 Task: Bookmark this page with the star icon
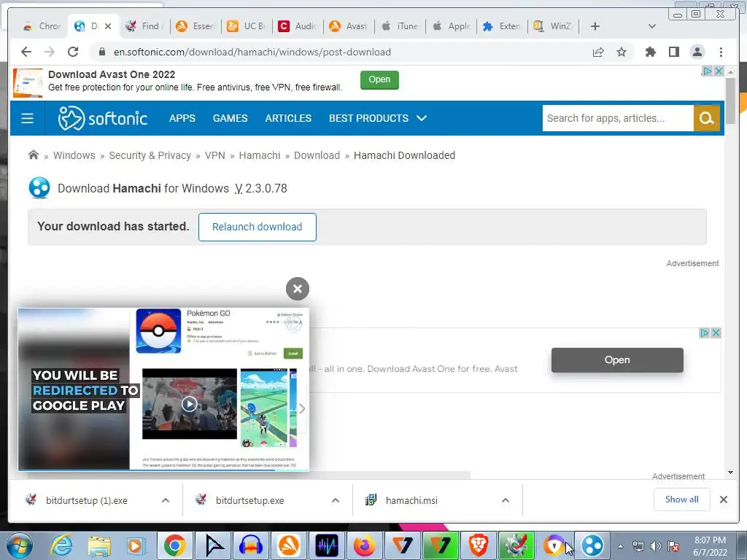[622, 52]
